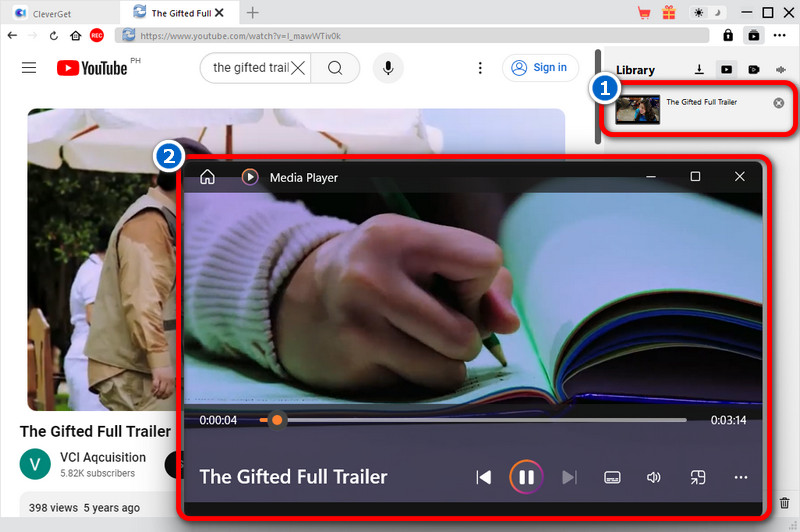Open subtitles and captions options
This screenshot has height=532, width=800.
[x=612, y=477]
